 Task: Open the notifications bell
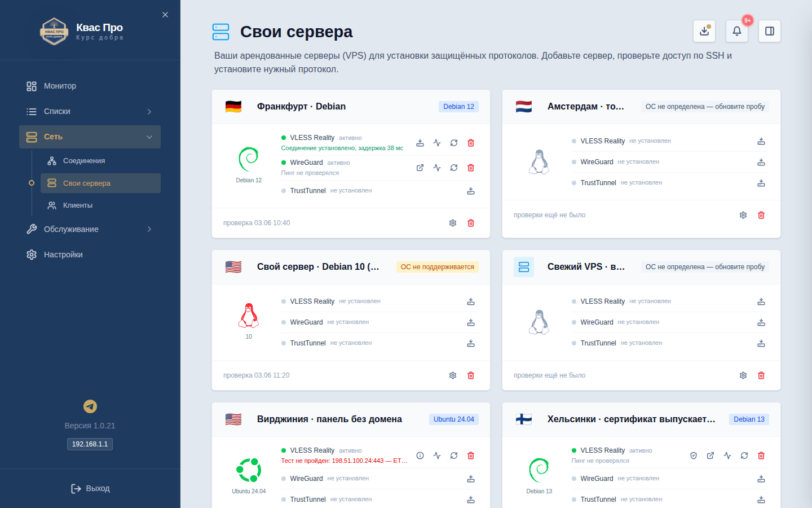pyautogui.click(x=737, y=31)
